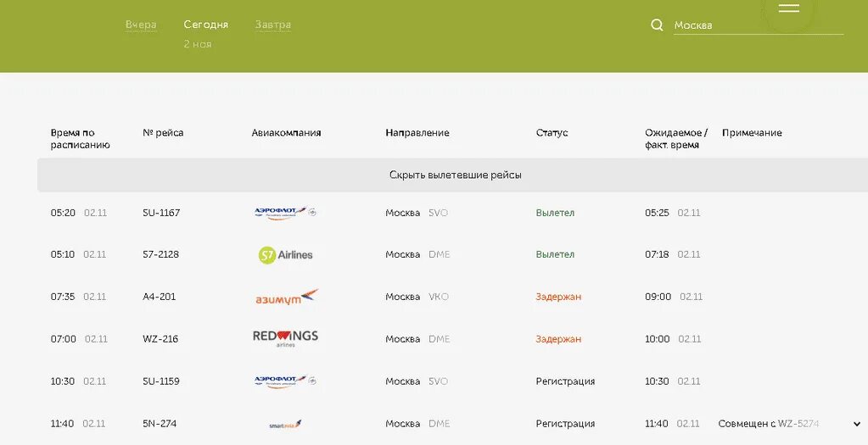Click flight number SU-1167
Screen dimensions: 868x445
point(161,213)
